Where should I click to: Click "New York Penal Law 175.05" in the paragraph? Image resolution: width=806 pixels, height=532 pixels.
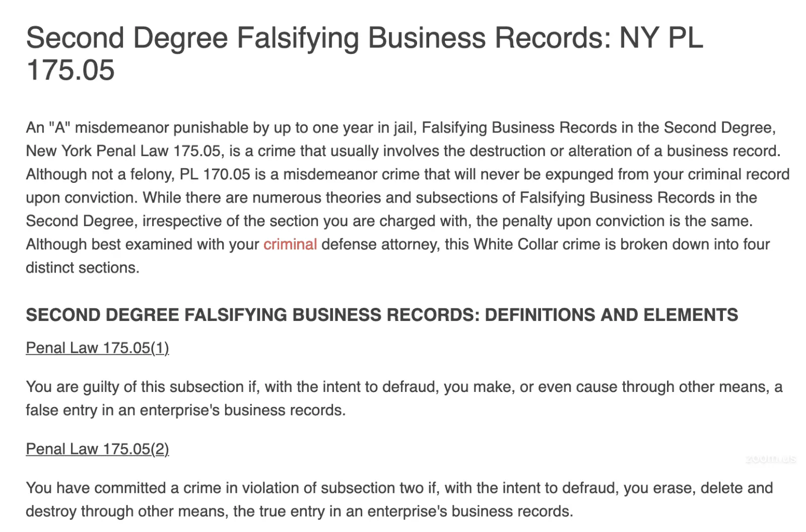coord(123,151)
